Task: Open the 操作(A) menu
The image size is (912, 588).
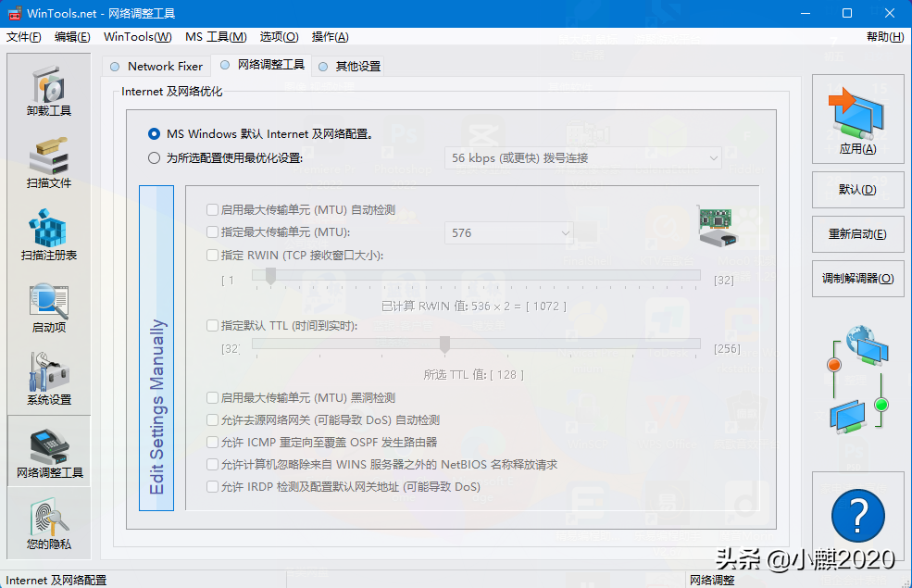Action: [331, 37]
